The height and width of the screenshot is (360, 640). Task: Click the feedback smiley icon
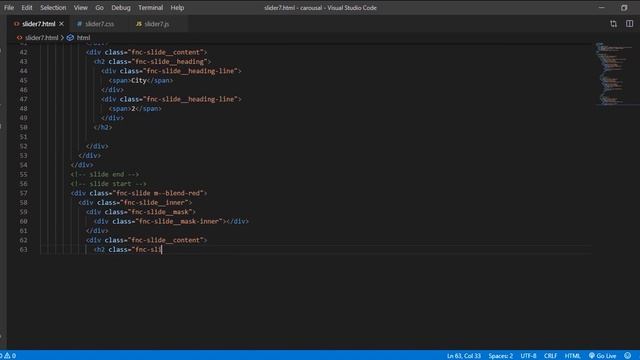(627, 356)
